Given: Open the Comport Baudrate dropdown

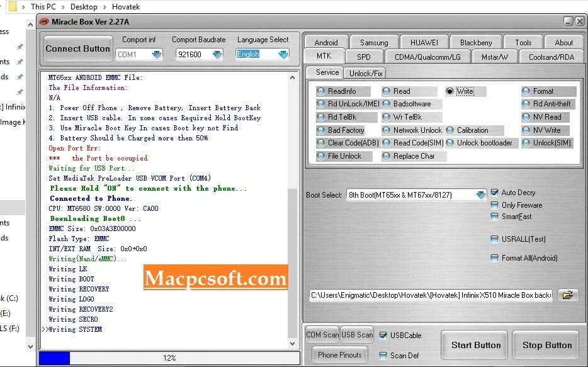Looking at the screenshot, I should click(217, 55).
